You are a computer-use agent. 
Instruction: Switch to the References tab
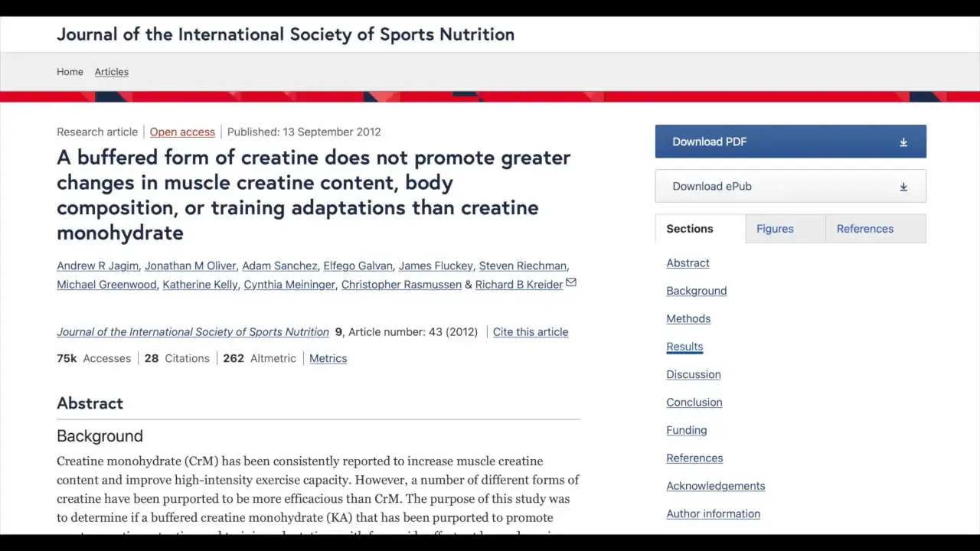(876, 229)
